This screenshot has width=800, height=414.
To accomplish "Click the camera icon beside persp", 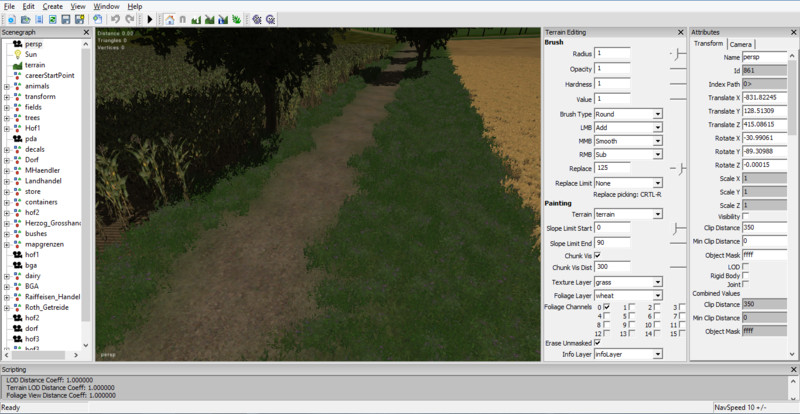I will point(17,44).
